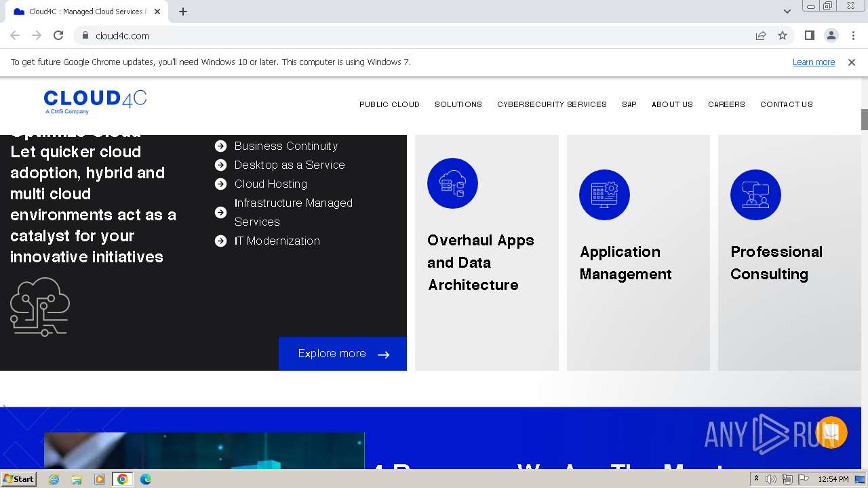Toggle the browser side panel
The image size is (868, 488).
pos(809,35)
